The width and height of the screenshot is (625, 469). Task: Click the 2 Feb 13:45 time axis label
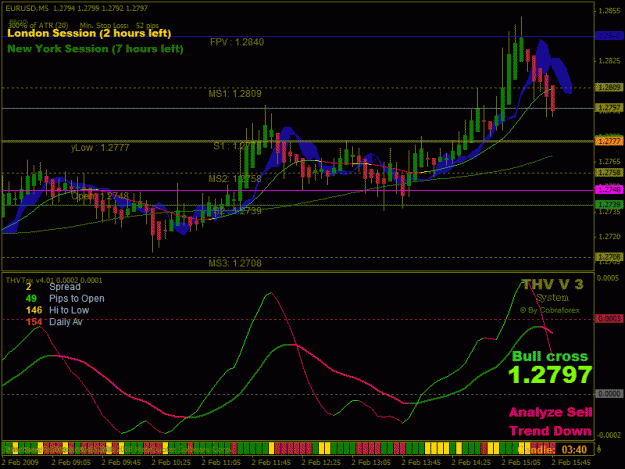[x=421, y=462]
